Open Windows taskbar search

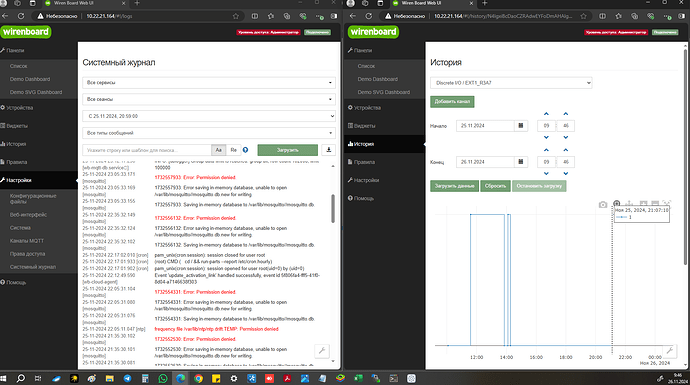21,378
